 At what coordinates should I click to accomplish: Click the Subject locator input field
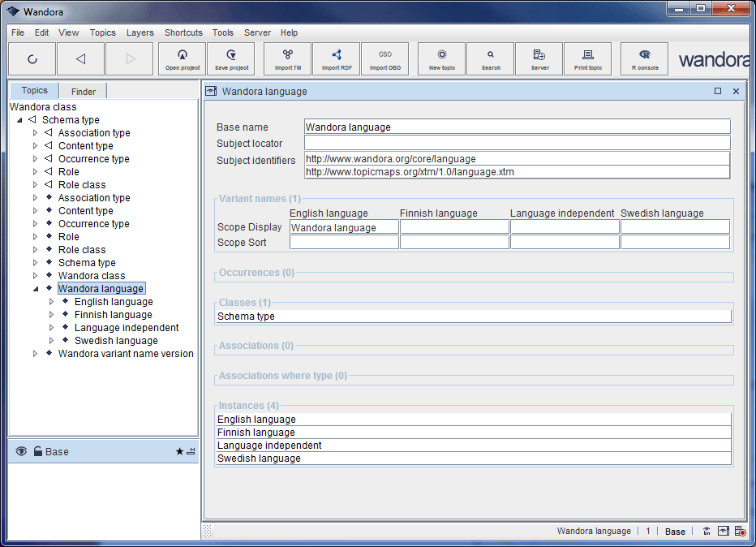click(517, 143)
